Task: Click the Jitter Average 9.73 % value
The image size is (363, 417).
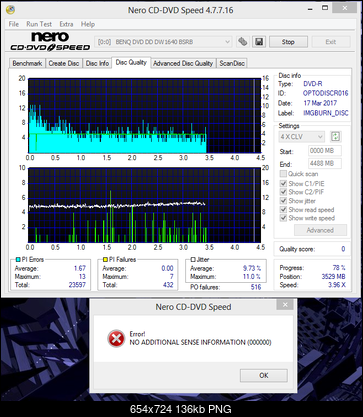Action: pos(252,268)
